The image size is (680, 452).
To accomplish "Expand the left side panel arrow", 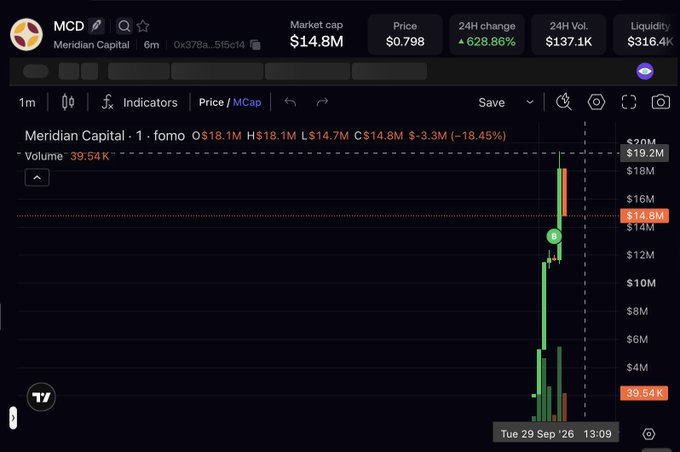I will tap(13, 418).
